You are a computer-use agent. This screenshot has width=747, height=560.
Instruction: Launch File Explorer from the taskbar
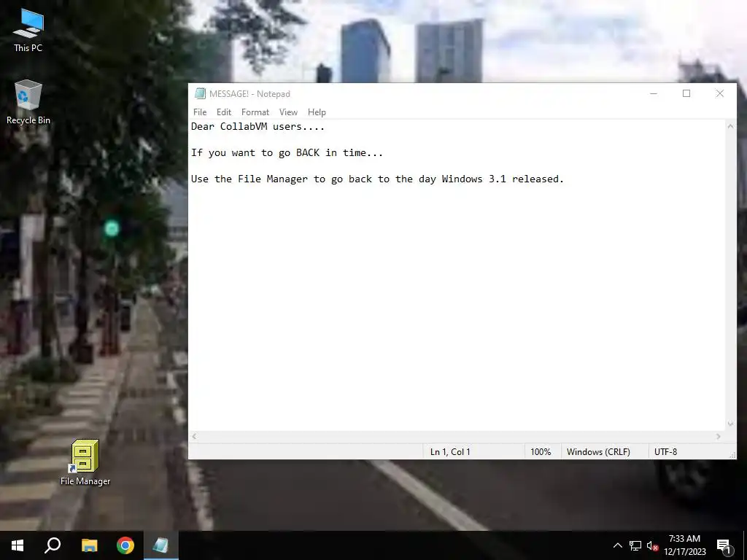click(89, 545)
